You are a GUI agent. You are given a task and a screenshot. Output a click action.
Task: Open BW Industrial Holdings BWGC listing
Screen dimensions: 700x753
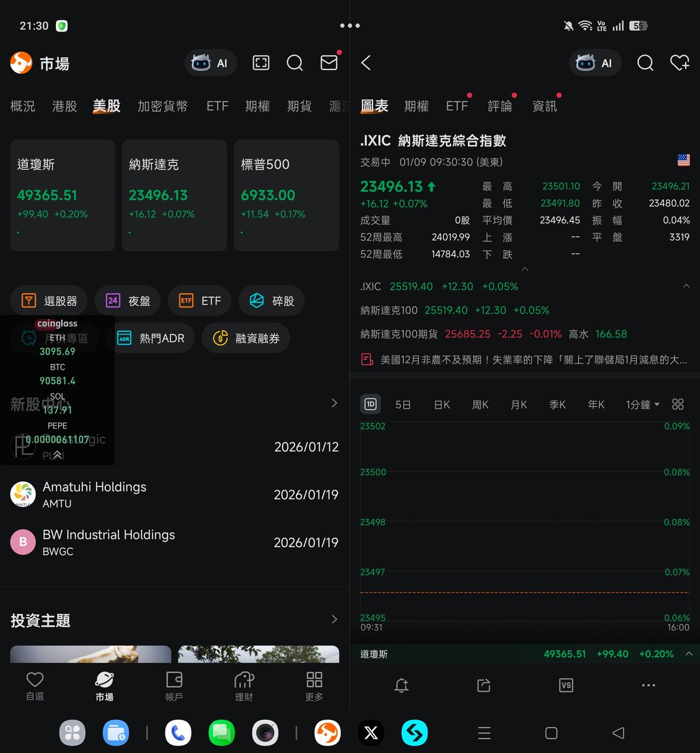point(174,542)
